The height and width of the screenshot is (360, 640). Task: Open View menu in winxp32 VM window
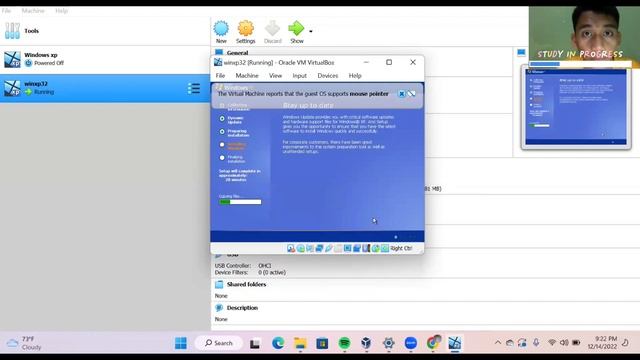(276, 76)
